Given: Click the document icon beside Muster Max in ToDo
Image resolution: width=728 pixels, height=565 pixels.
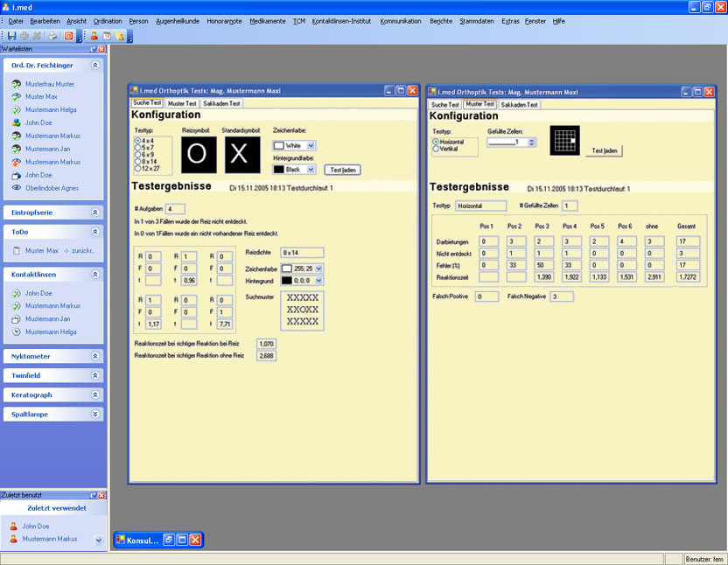Looking at the screenshot, I should click(17, 251).
